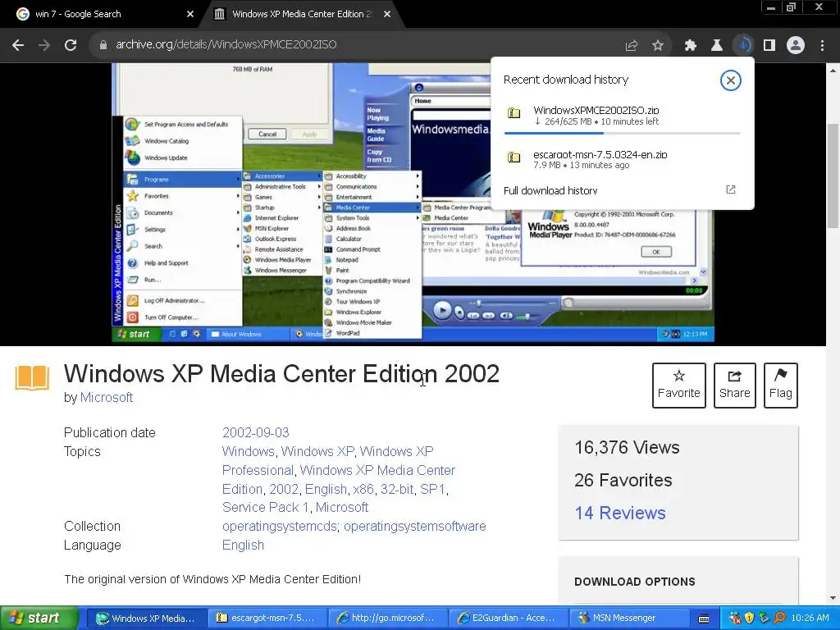Screen dimensions: 840x630
Task: Click the site padlock icon
Action: click(x=103, y=45)
